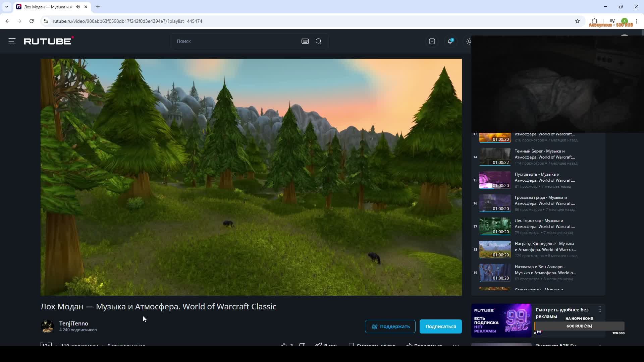
Task: Bookmark this page with the star icon
Action: pos(577,21)
